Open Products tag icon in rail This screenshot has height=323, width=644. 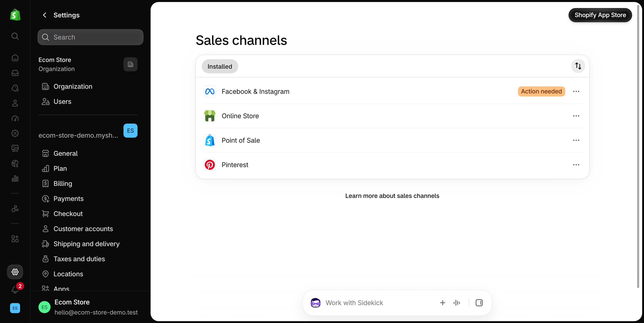coord(15,88)
